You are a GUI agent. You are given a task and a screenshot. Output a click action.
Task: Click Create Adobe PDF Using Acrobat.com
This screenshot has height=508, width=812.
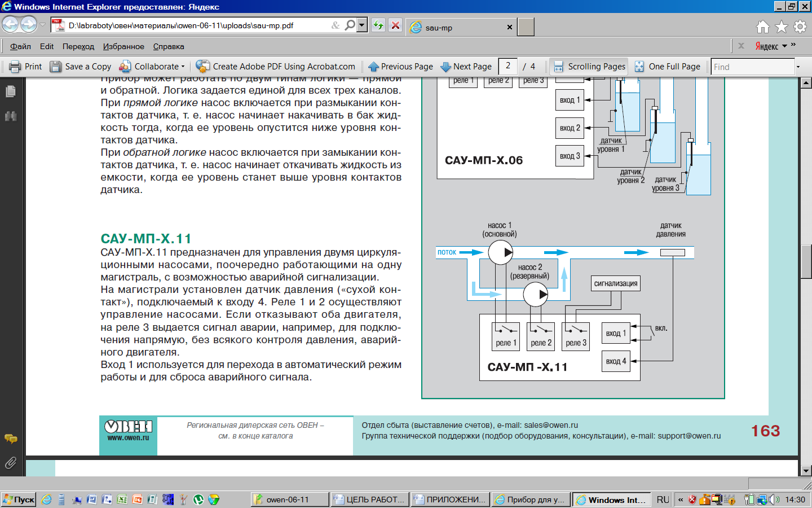tap(276, 67)
